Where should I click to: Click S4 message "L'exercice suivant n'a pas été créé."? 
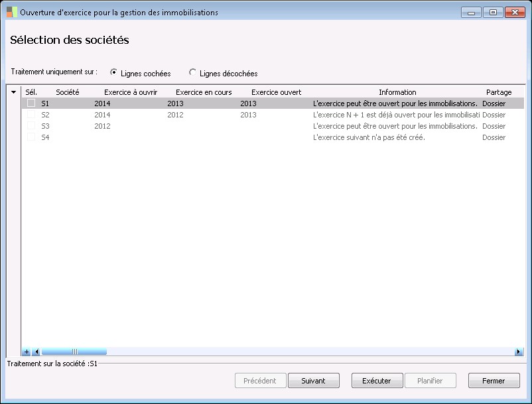(x=369, y=137)
